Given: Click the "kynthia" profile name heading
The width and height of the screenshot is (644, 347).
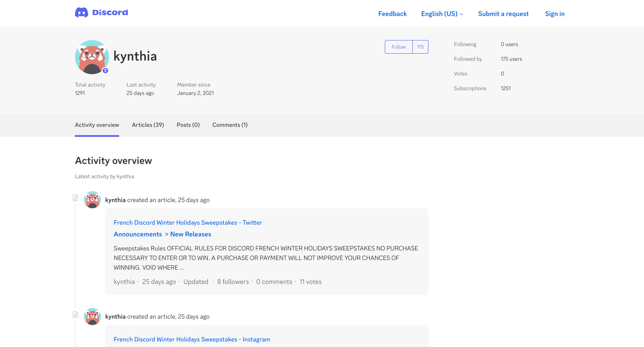Looking at the screenshot, I should 135,56.
